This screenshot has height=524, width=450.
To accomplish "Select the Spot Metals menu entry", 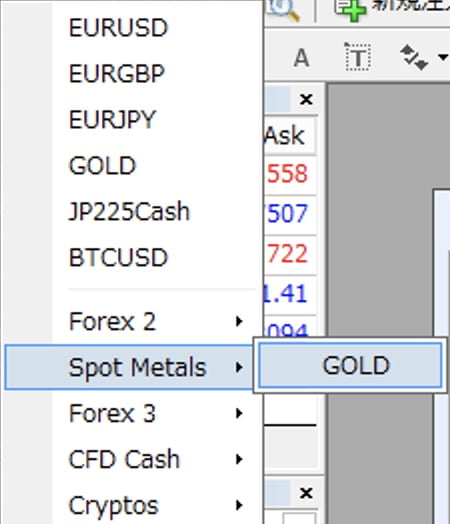I will point(129,367).
